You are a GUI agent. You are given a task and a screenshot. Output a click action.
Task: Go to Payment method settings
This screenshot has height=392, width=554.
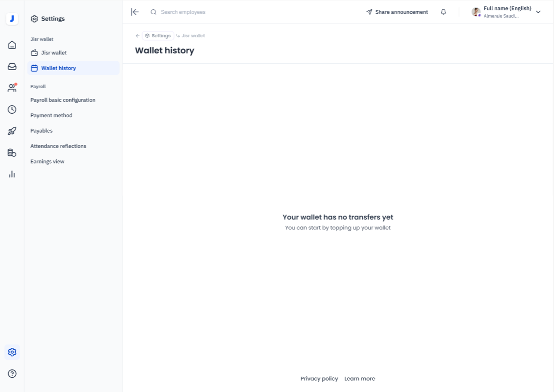[51, 116]
